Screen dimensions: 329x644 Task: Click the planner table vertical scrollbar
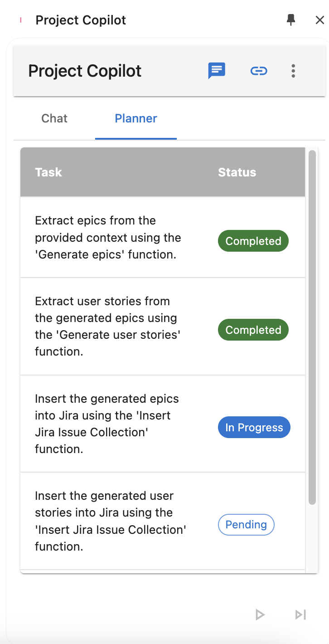click(x=312, y=327)
